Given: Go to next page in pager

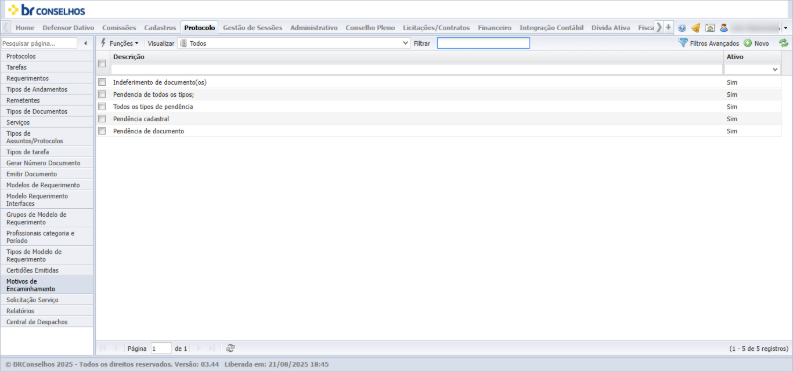Looking at the screenshot, I should coord(199,348).
